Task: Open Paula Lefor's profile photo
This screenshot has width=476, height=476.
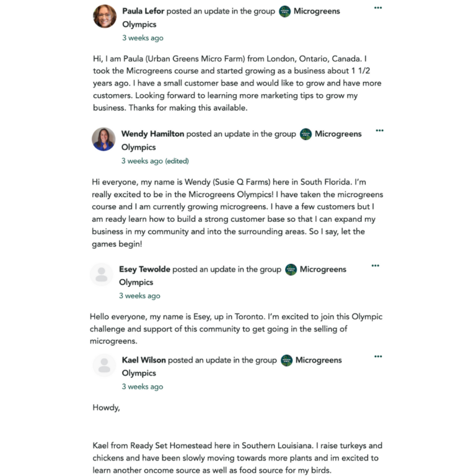Action: pos(105,16)
